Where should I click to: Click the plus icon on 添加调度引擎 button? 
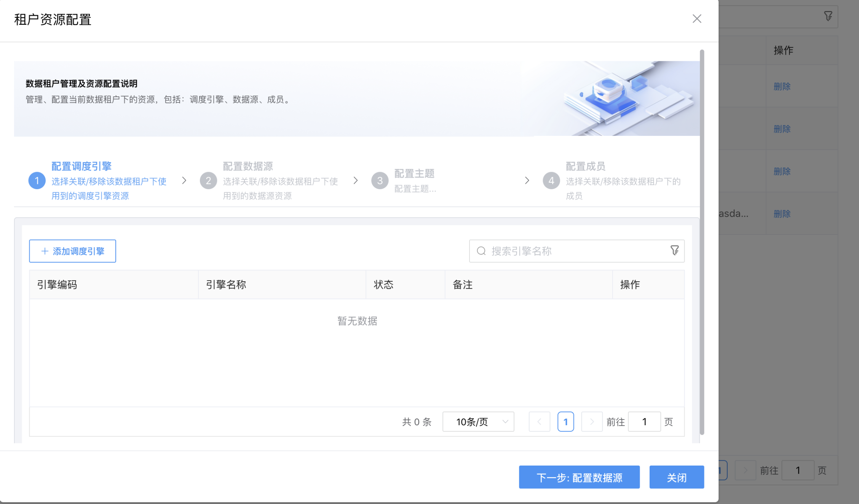[45, 251]
